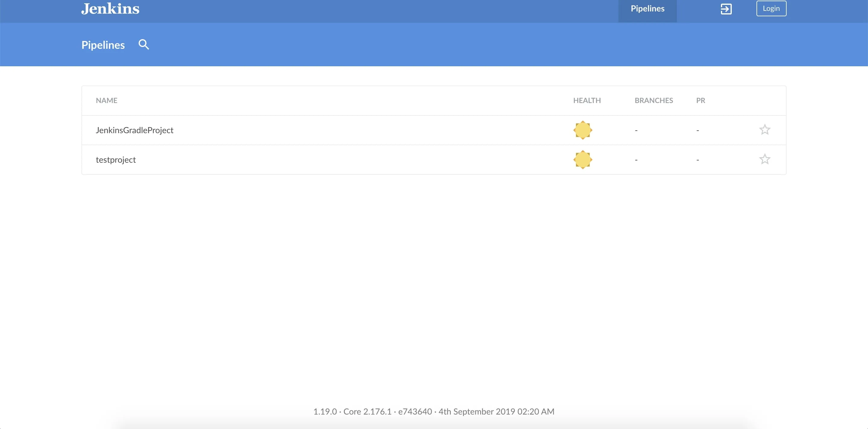868x429 pixels.
Task: Click the sunny health icon for JenkinsGradleProject
Action: pos(583,130)
